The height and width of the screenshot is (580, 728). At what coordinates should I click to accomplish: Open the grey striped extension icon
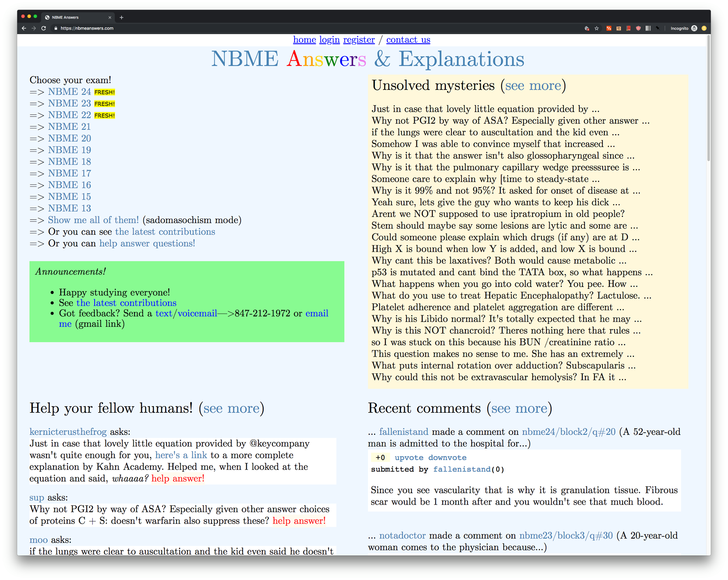tap(648, 28)
